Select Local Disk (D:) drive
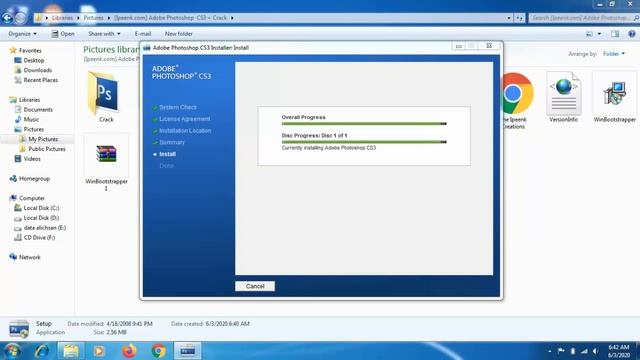This screenshot has width=640, height=360. (41, 218)
